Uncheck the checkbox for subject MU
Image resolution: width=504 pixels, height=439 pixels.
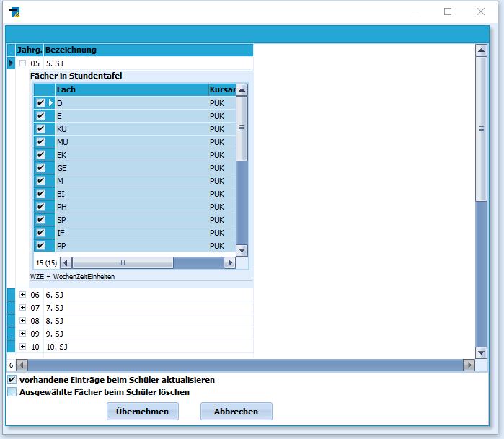point(40,142)
